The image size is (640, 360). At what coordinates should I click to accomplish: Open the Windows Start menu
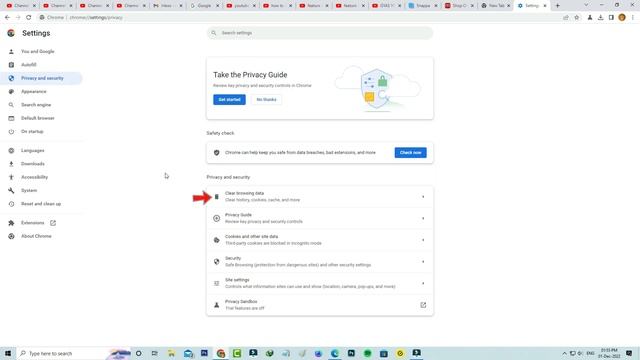[8, 353]
